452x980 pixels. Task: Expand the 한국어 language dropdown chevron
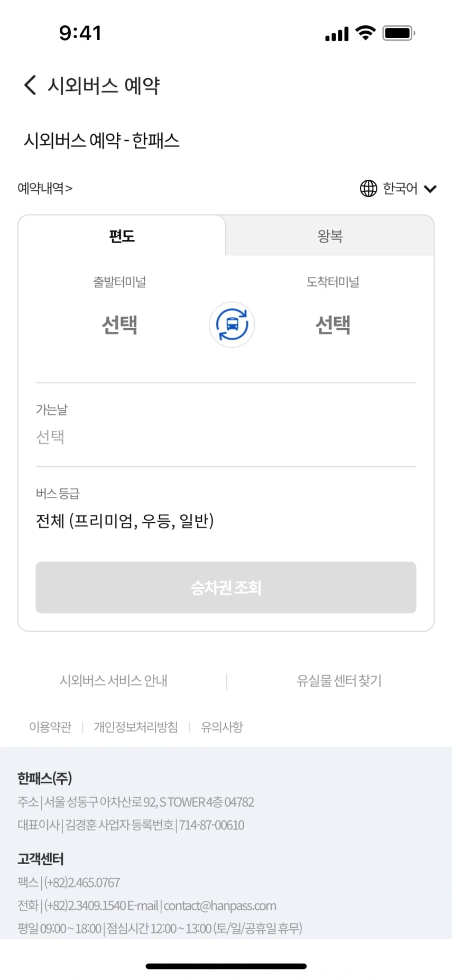(x=430, y=189)
